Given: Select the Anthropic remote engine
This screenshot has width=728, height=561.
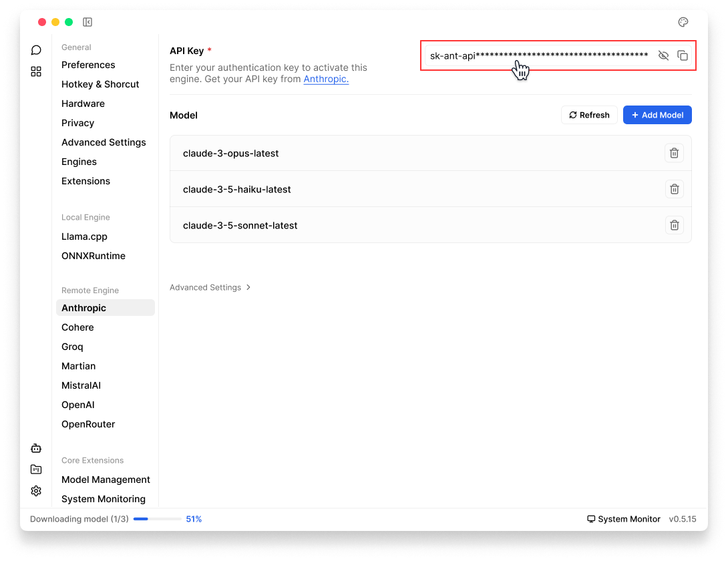Looking at the screenshot, I should click(x=106, y=308).
